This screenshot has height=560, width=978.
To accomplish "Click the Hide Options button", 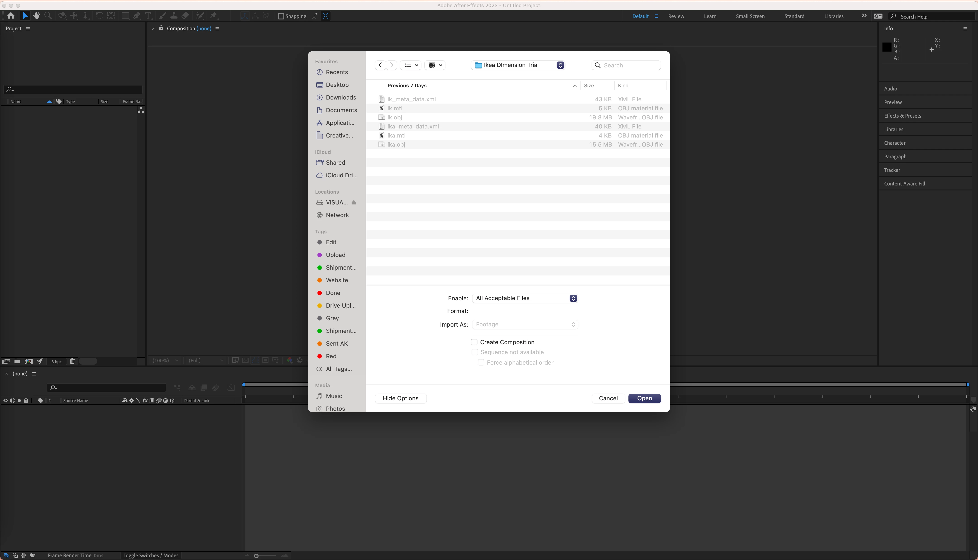I will pyautogui.click(x=400, y=398).
